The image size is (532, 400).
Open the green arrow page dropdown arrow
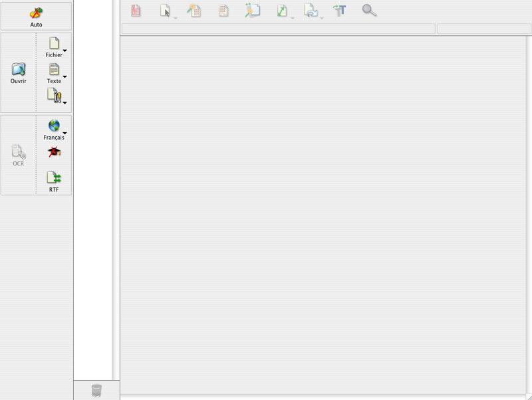(x=293, y=18)
